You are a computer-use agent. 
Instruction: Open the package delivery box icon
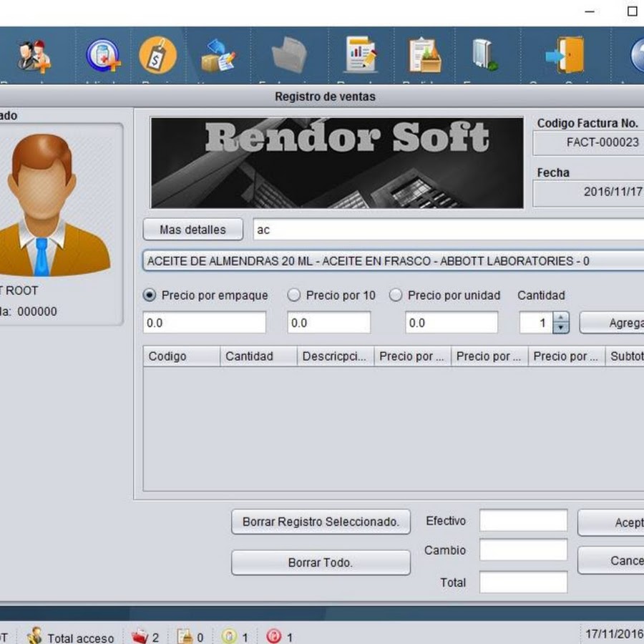click(x=218, y=56)
